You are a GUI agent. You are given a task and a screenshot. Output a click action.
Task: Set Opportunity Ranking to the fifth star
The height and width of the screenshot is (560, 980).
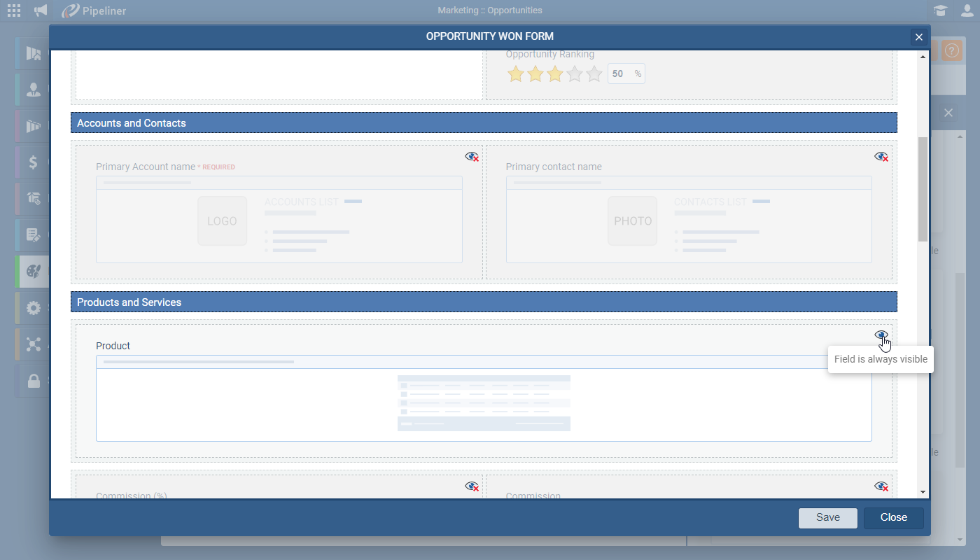coord(594,73)
